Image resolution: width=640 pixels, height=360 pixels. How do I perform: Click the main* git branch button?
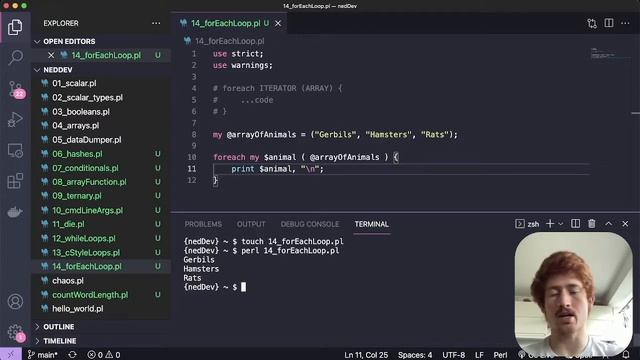point(42,355)
